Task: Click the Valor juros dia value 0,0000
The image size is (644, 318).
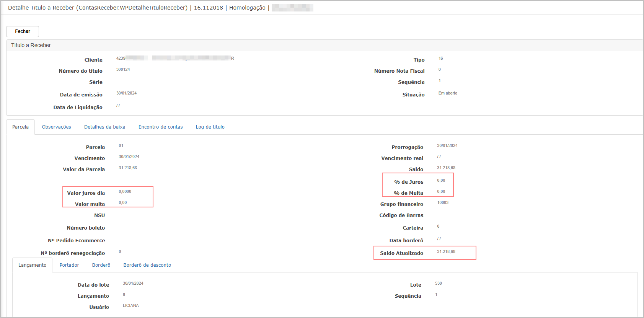Action: [x=125, y=192]
